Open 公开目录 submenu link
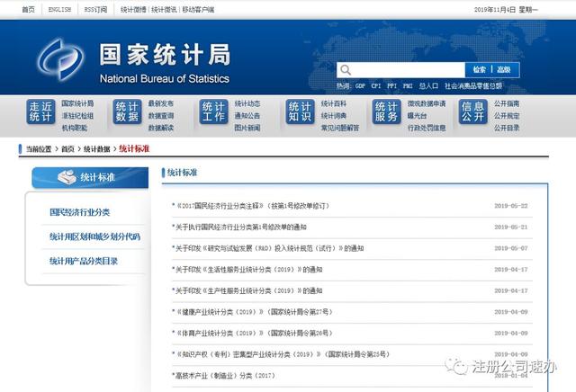 coord(507,128)
